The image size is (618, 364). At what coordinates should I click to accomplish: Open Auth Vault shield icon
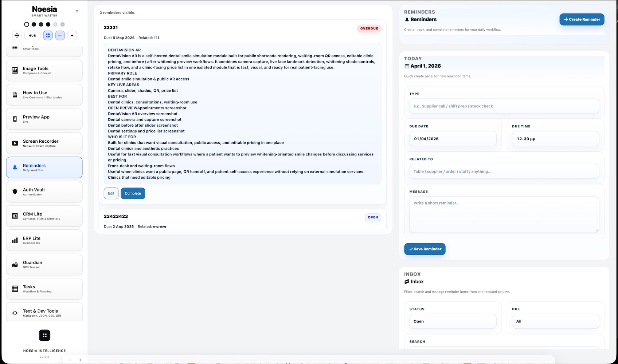coord(15,191)
